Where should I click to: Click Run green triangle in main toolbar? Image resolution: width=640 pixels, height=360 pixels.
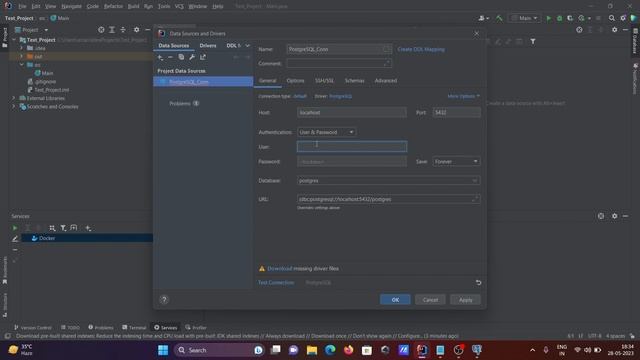[x=549, y=18]
